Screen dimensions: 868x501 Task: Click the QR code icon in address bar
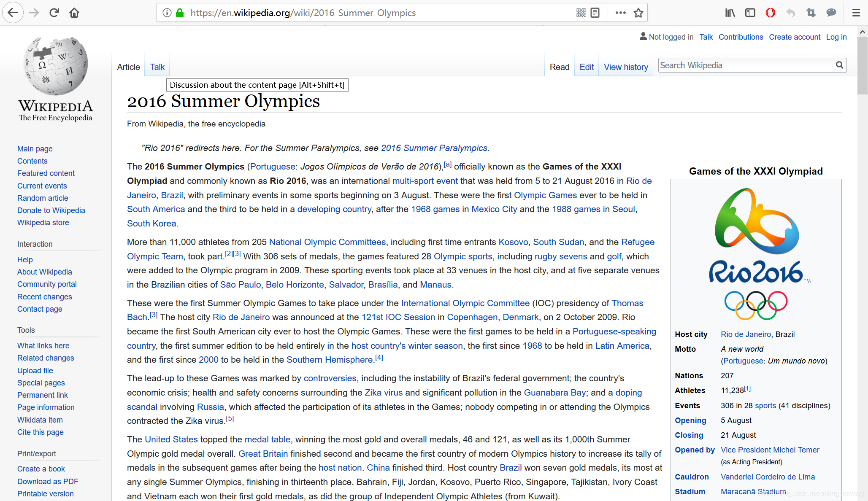click(581, 13)
